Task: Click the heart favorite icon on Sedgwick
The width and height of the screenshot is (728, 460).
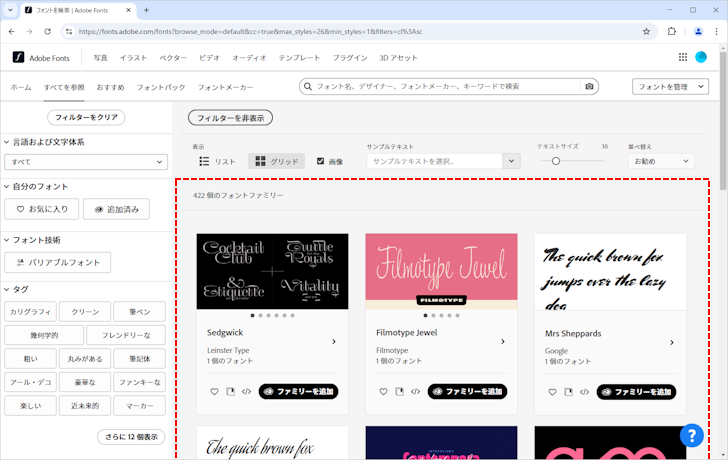Action: pos(214,391)
